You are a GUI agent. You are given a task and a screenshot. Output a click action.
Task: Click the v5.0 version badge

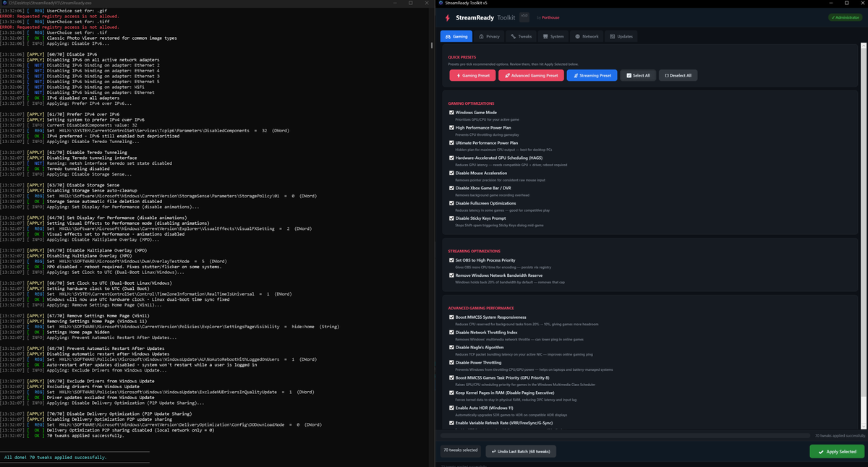(524, 16)
